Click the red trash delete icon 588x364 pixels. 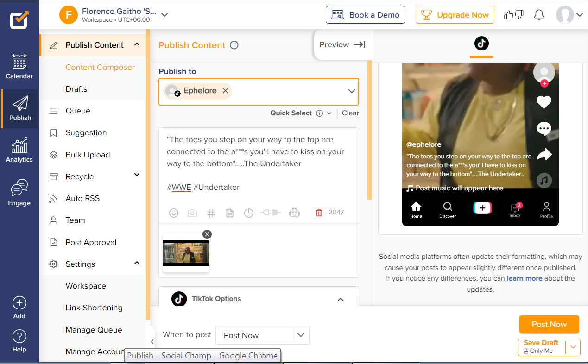click(319, 213)
